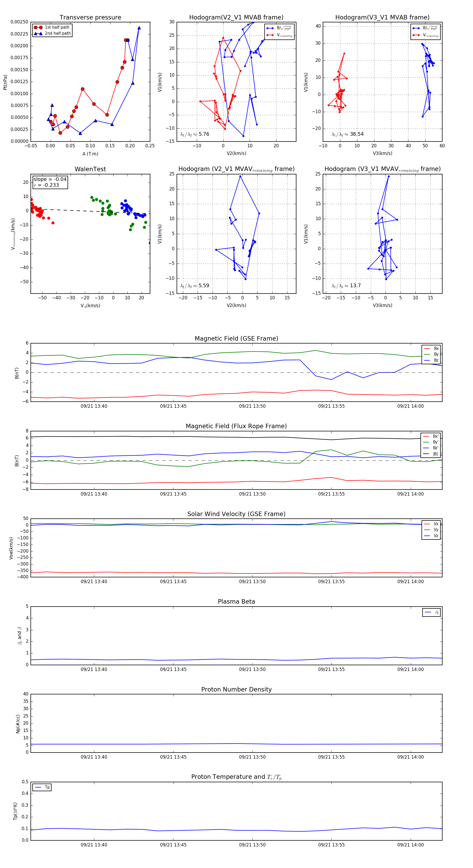Image resolution: width=473 pixels, height=868 pixels.
Task: Click the Transverse pressure plot title
Action: pos(90,18)
